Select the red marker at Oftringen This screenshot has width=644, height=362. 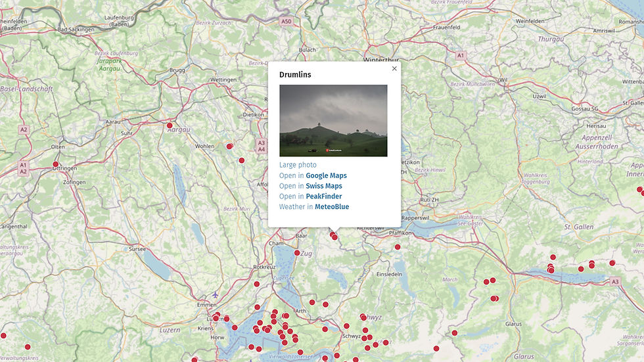tap(55, 164)
